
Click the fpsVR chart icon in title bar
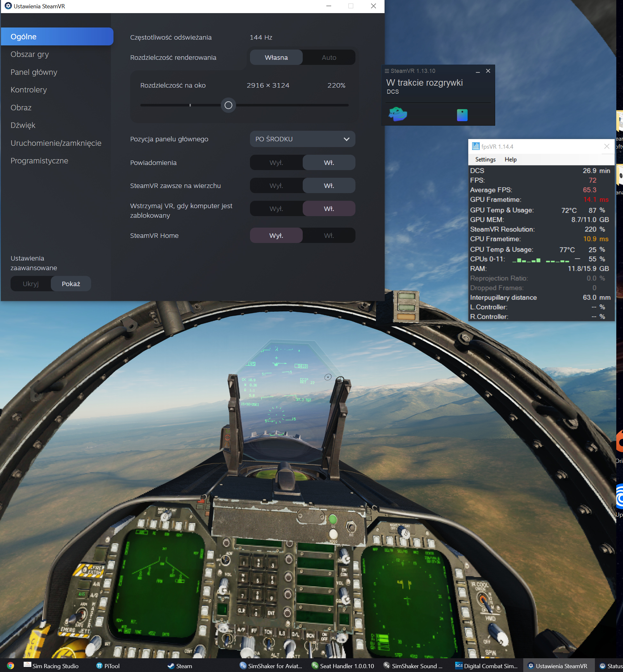point(475,146)
